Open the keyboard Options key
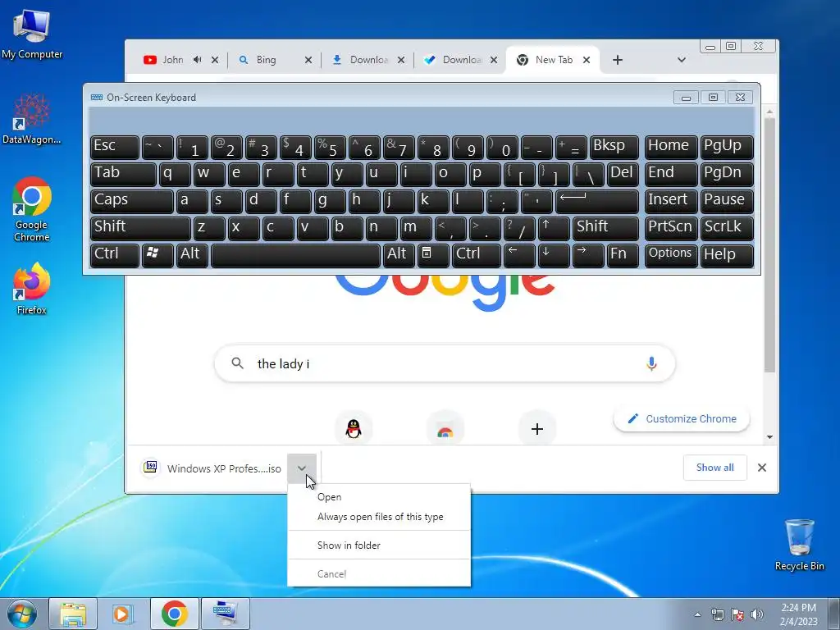Screen dimensions: 840x630 [x=671, y=254]
